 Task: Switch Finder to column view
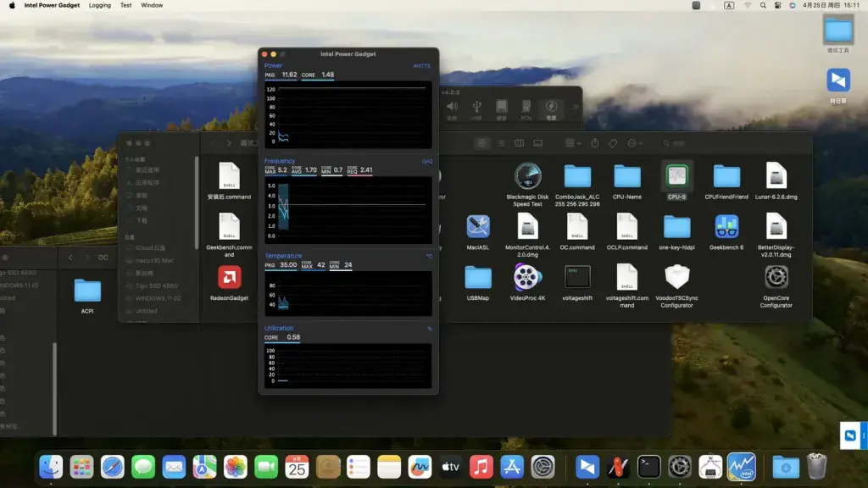click(520, 143)
